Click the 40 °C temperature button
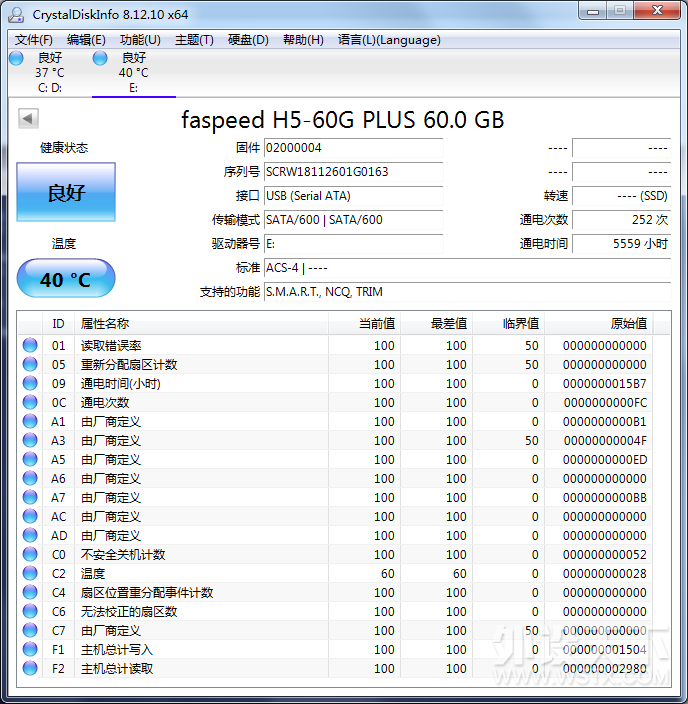The height and width of the screenshot is (704, 688). tap(66, 278)
